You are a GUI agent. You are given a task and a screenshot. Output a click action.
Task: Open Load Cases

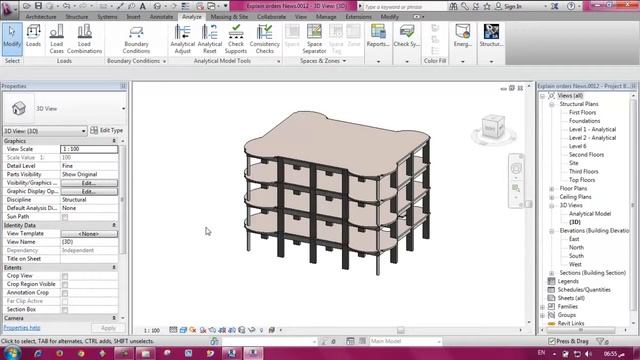57,39
